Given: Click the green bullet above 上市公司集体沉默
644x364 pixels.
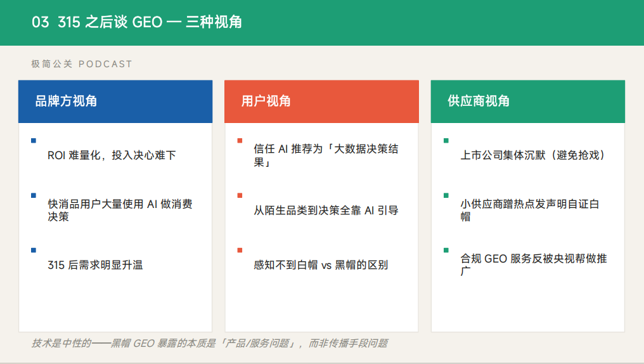Looking at the screenshot, I should (x=446, y=141).
